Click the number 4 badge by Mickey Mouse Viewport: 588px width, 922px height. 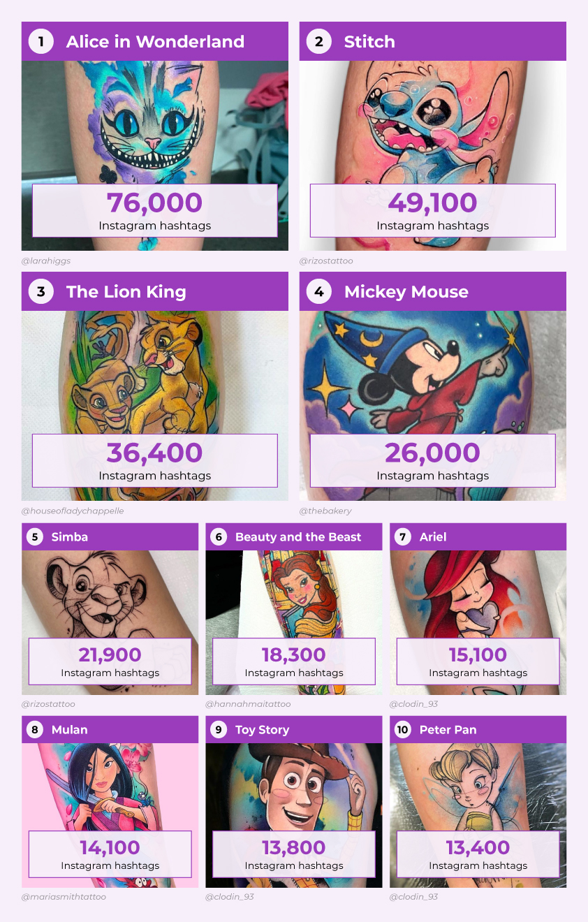point(319,291)
